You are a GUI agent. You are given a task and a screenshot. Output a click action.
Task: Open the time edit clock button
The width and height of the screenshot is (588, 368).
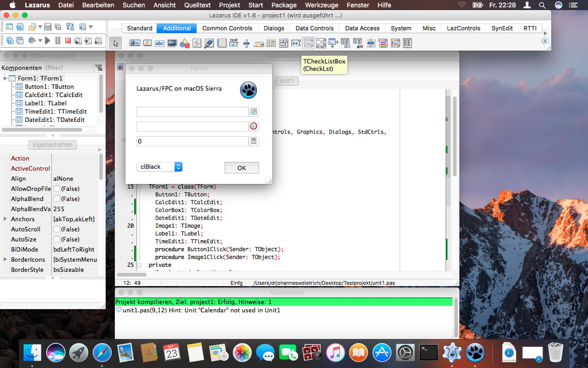254,126
